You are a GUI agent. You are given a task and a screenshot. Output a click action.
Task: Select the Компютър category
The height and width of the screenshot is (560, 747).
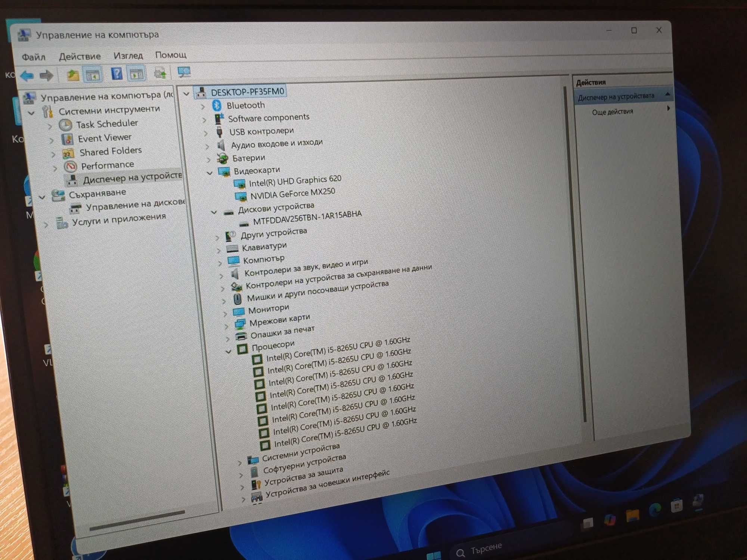[x=264, y=259]
